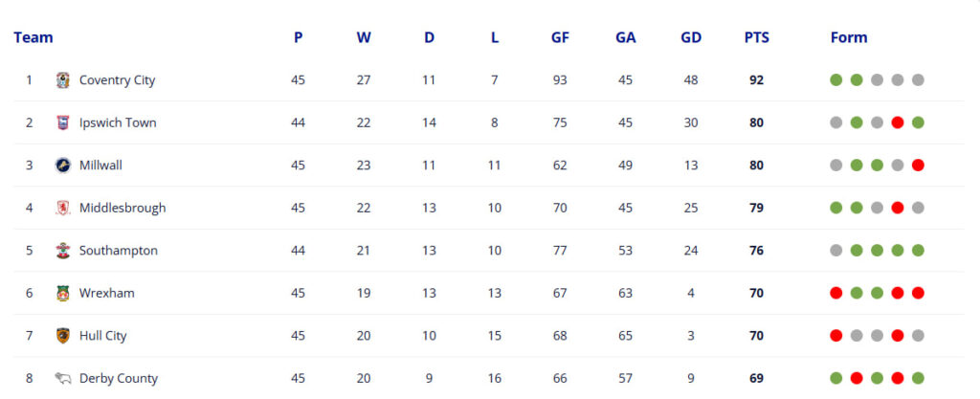Click the GF column header

tap(560, 38)
